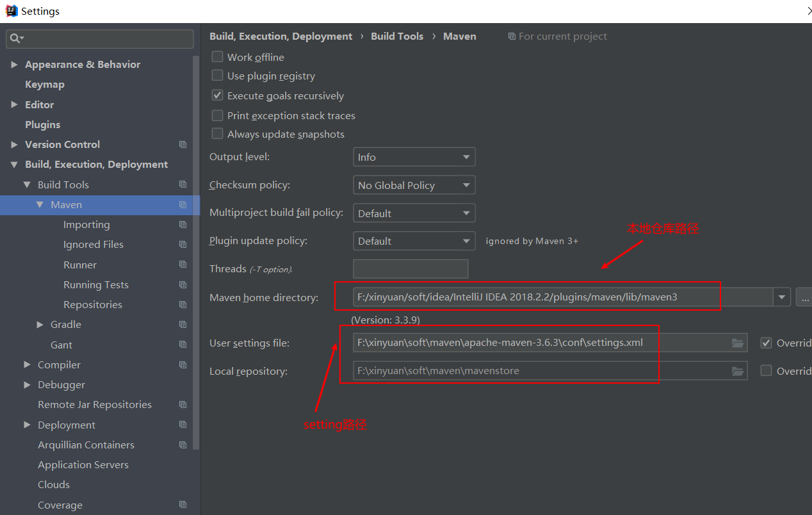Image resolution: width=812 pixels, height=515 pixels.
Task: Click per-project icon next to Version Control
Action: click(183, 145)
